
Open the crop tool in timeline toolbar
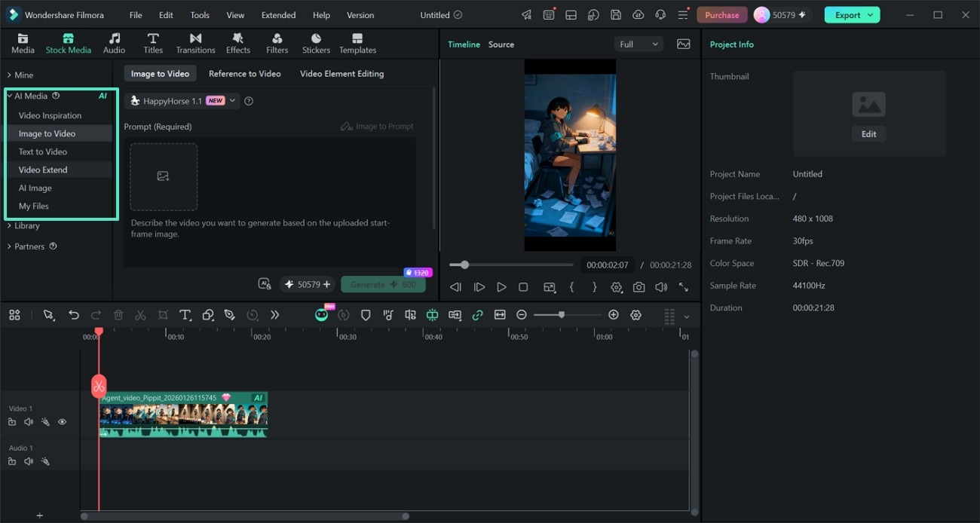[163, 315]
